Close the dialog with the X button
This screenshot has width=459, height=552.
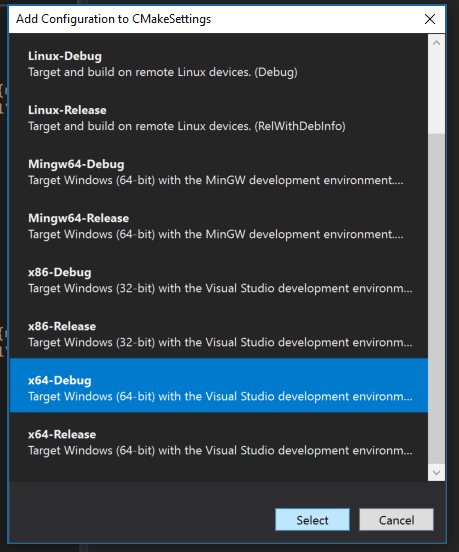[x=430, y=19]
